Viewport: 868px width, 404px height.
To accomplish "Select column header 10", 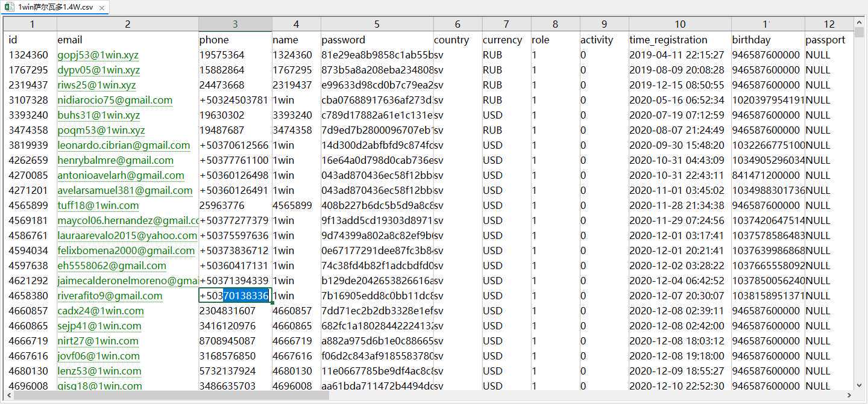I will point(680,24).
